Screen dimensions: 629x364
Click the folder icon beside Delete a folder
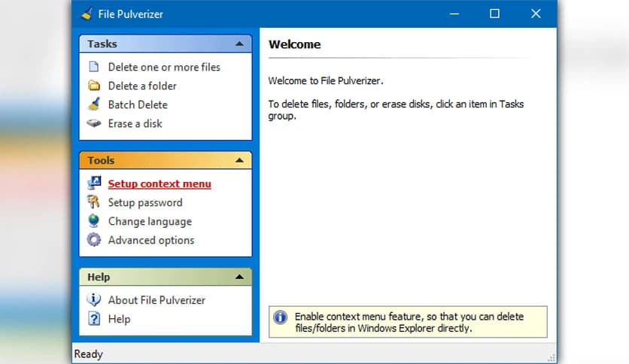[94, 86]
